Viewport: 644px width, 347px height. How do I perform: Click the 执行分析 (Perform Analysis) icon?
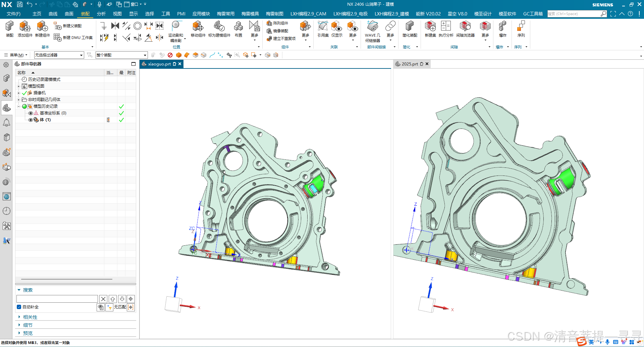pos(446,26)
